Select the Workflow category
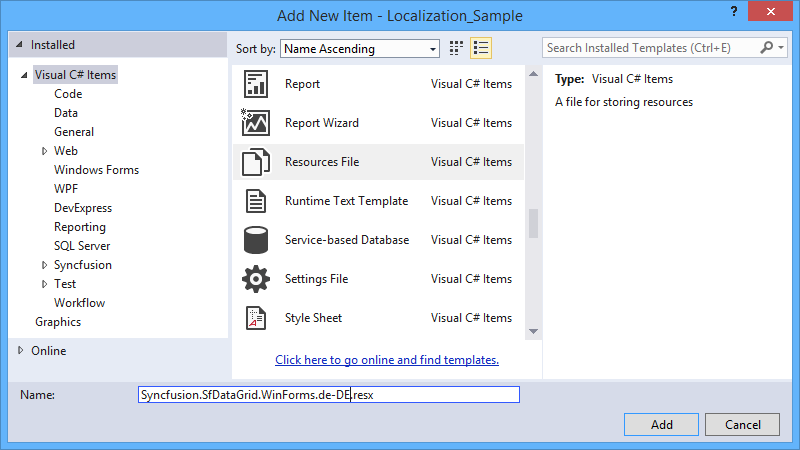Screen dimensions: 800x450 click(x=79, y=303)
